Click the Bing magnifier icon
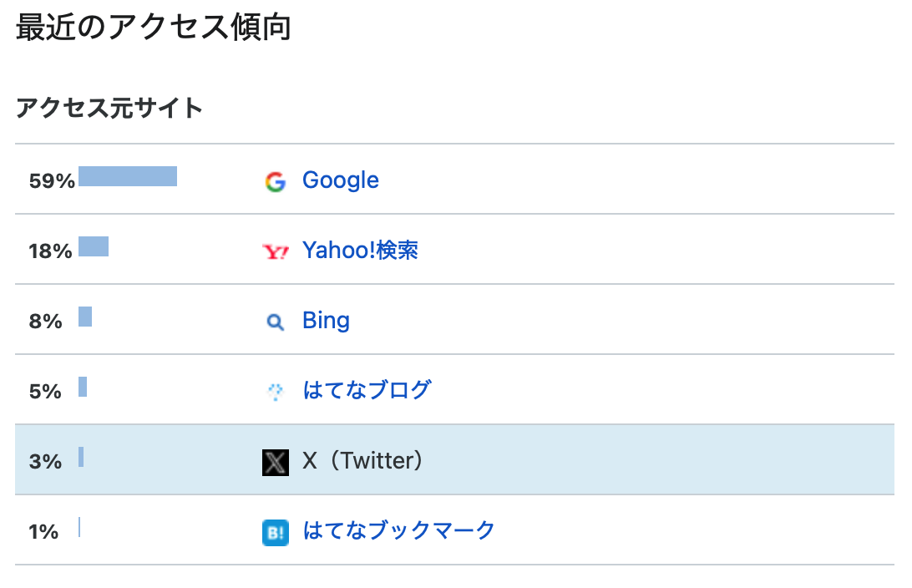 tap(276, 322)
